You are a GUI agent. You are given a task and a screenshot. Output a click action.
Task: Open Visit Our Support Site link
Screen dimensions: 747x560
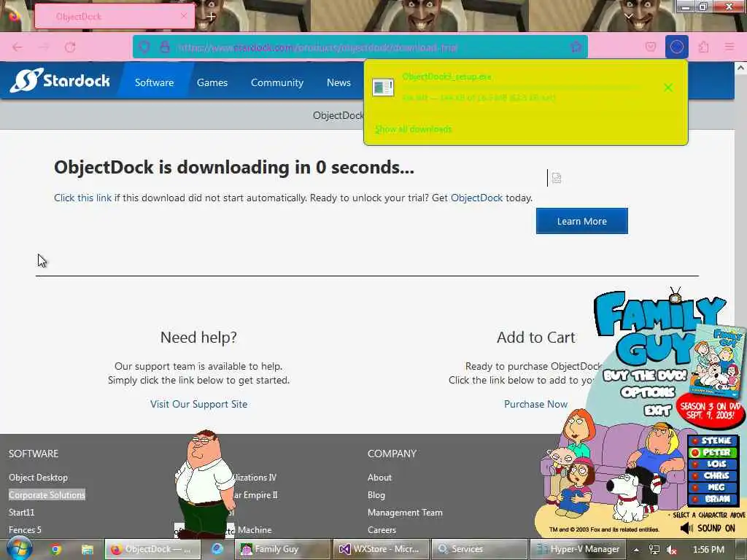click(198, 404)
